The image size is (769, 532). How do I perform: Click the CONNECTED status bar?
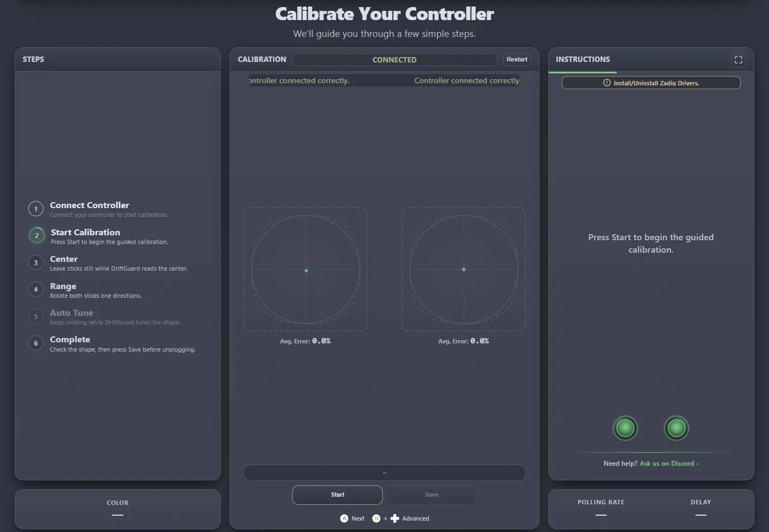click(395, 60)
